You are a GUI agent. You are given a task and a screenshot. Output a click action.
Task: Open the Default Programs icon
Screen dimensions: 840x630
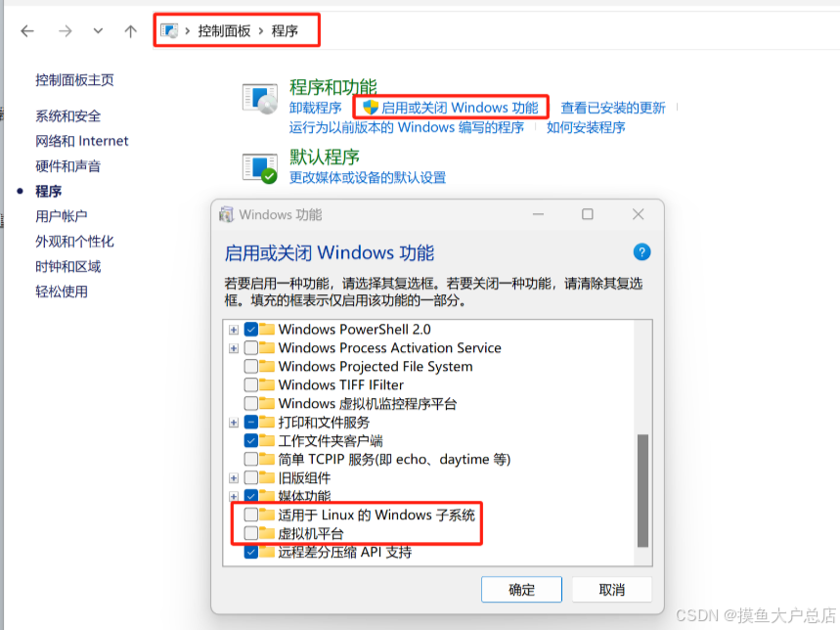(260, 168)
